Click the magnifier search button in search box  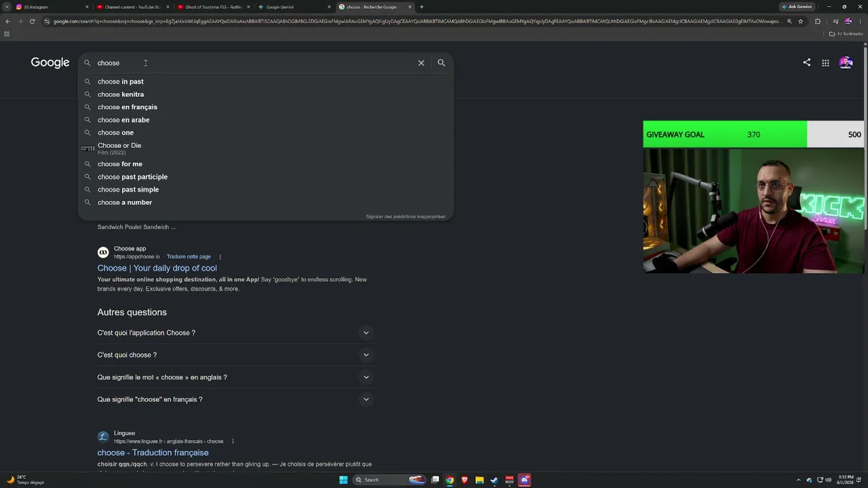[441, 63]
